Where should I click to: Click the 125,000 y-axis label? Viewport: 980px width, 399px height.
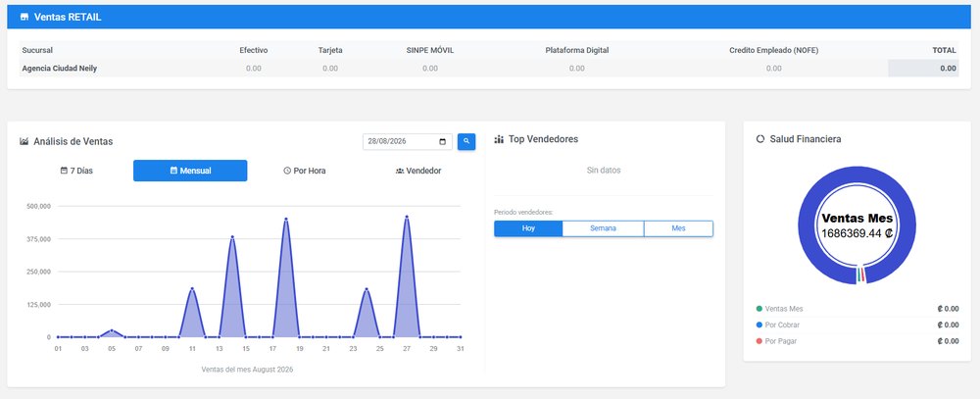click(x=39, y=305)
